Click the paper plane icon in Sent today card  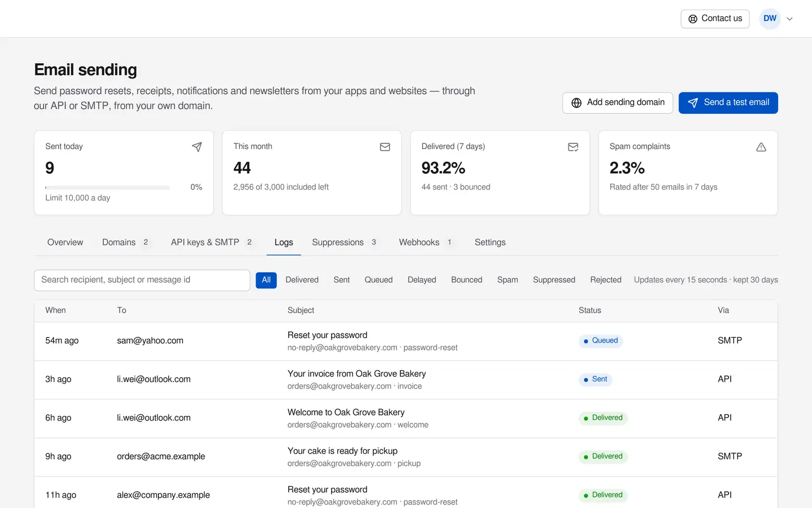[197, 147]
